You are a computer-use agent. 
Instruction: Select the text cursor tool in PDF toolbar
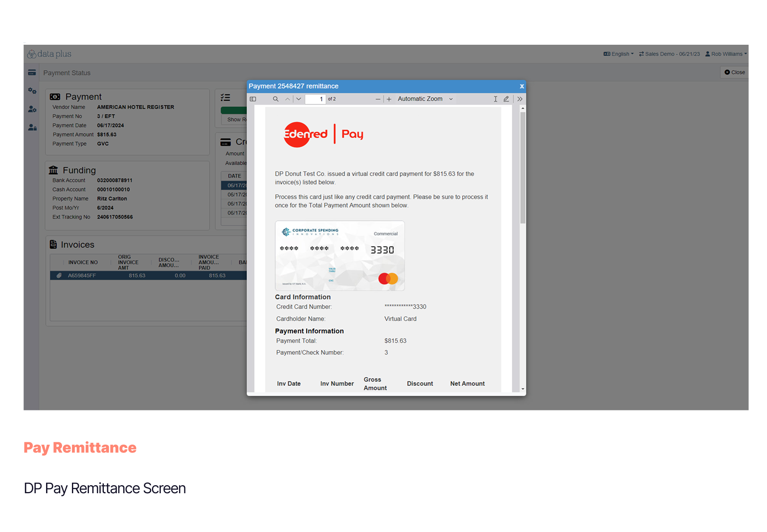495,99
